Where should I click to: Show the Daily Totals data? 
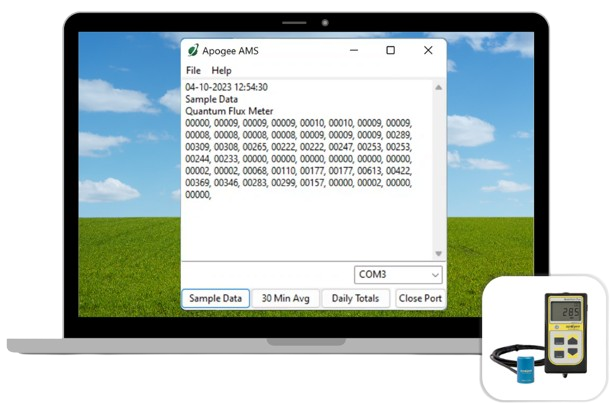(x=356, y=299)
